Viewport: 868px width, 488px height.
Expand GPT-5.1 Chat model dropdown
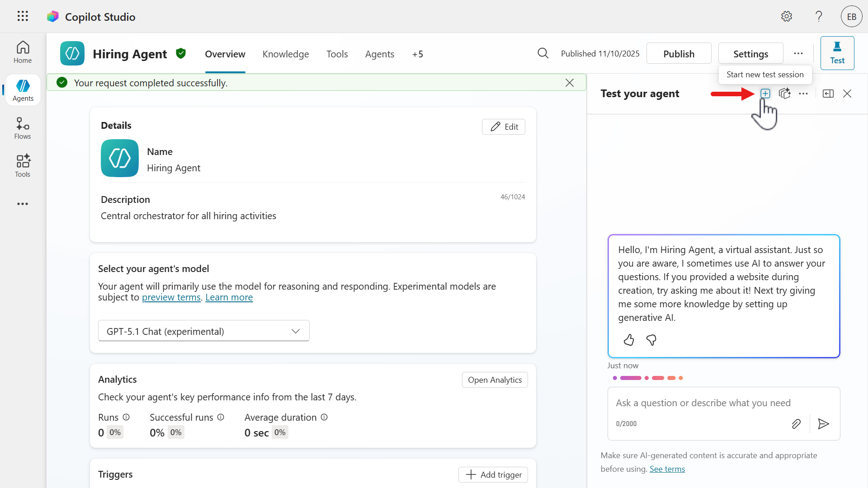tap(203, 331)
